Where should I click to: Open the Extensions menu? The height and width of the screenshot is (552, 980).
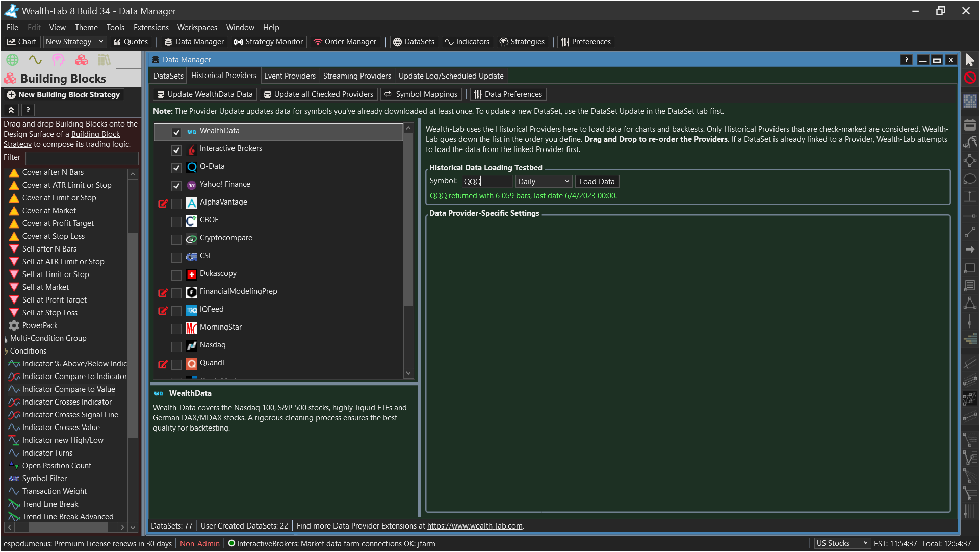click(151, 28)
